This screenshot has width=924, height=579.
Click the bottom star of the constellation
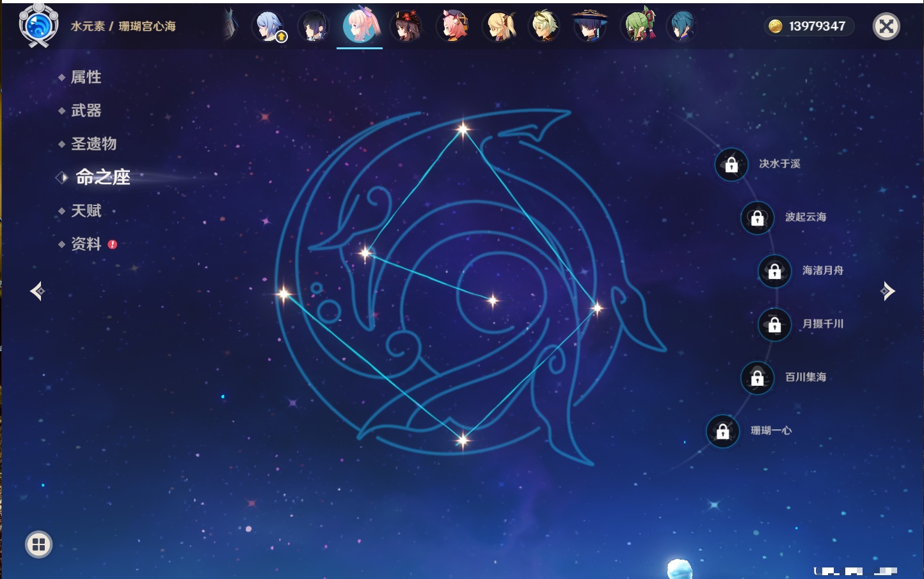(x=463, y=440)
